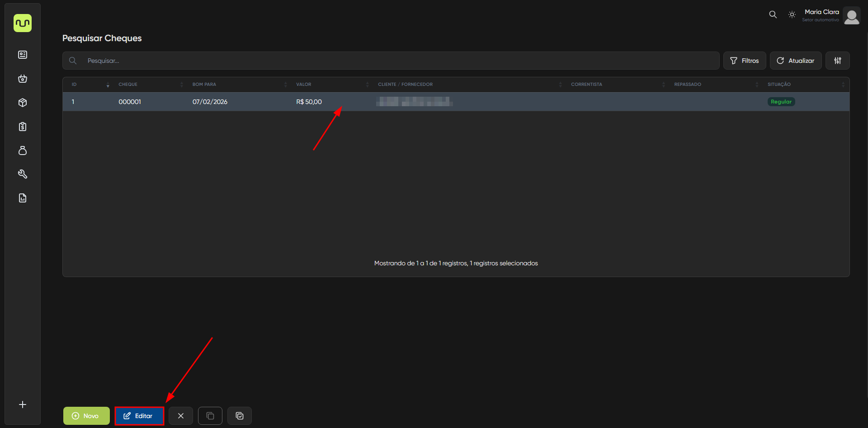Click the select-all checkmark copy button
The height and width of the screenshot is (428, 868).
(x=240, y=416)
